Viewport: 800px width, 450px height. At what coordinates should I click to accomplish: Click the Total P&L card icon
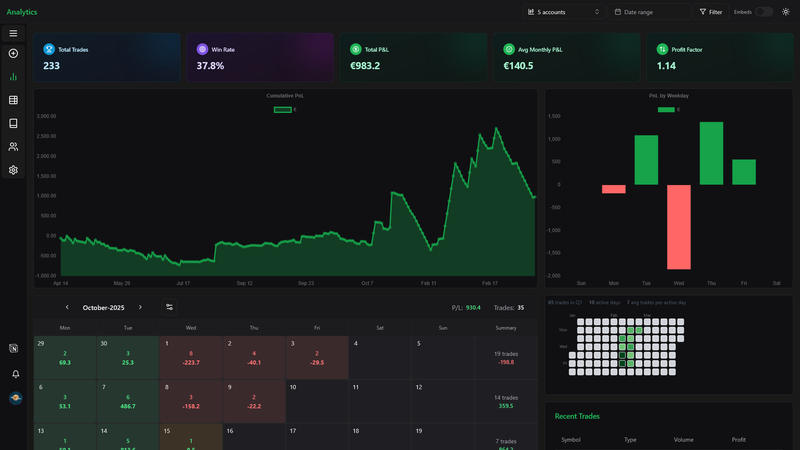click(356, 49)
